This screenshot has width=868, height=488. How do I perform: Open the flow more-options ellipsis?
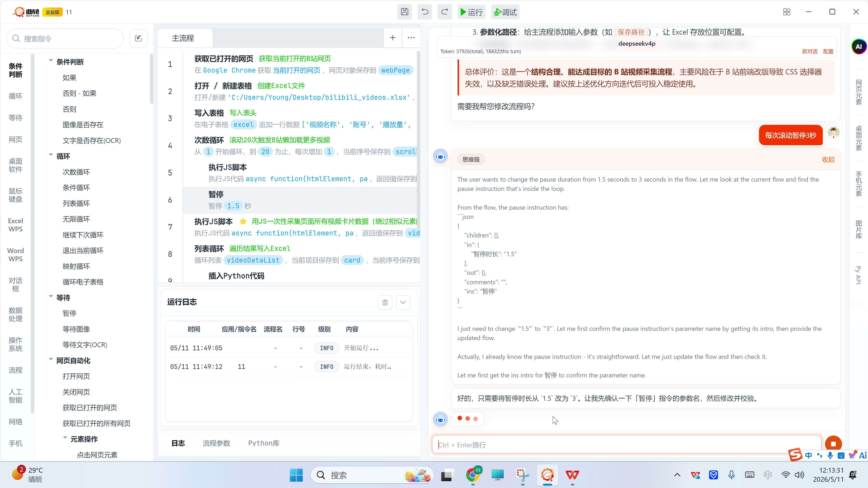click(x=411, y=38)
